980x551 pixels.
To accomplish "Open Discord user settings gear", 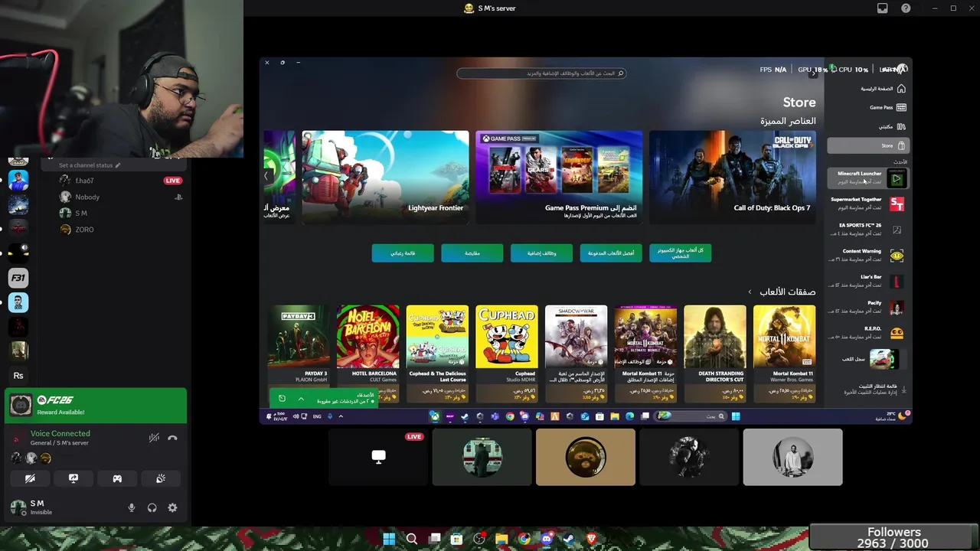I will click(172, 507).
